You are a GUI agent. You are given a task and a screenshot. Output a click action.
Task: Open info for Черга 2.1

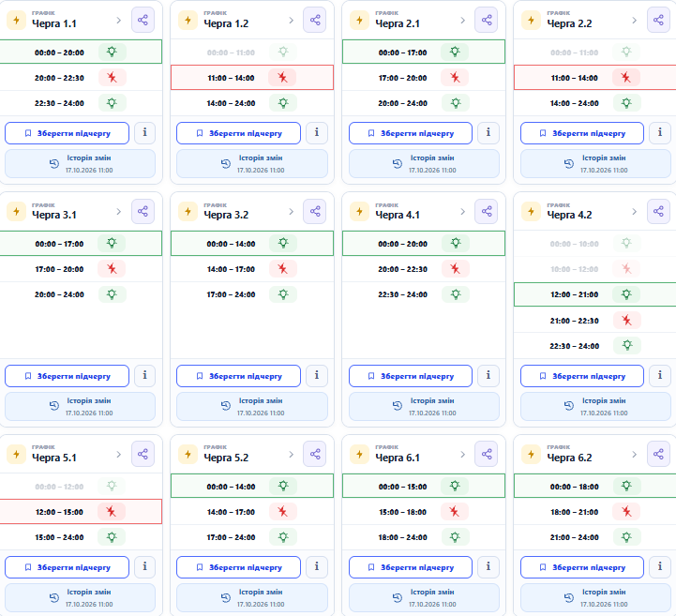pos(488,133)
